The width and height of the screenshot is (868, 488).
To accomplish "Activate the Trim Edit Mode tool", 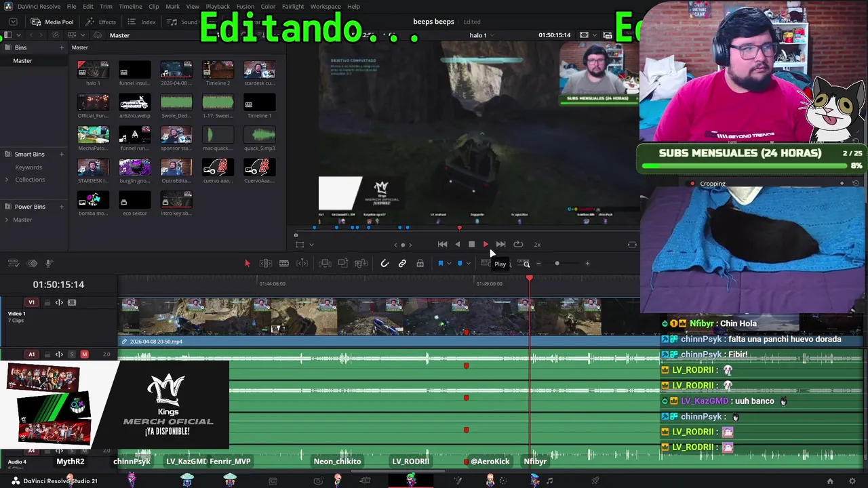I will coord(266,264).
